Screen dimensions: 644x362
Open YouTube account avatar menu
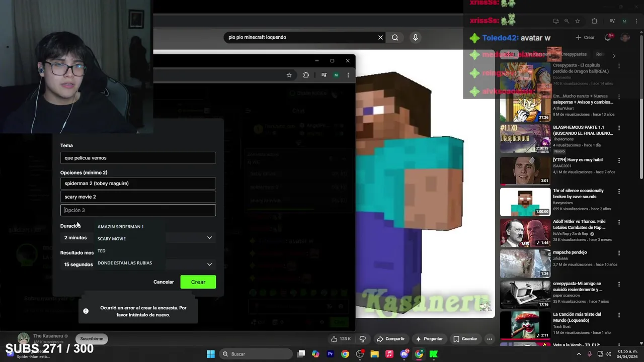pyautogui.click(x=625, y=37)
